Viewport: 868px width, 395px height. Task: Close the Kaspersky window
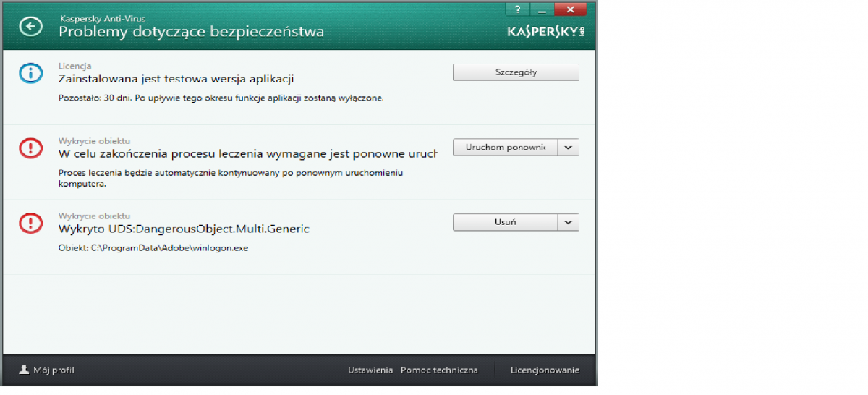pyautogui.click(x=571, y=9)
